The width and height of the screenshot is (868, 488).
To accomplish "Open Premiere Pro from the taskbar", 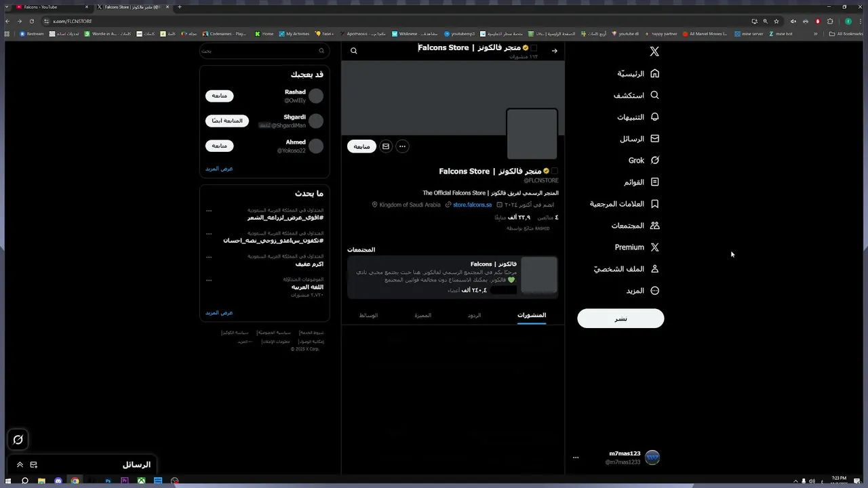I will coord(125,481).
